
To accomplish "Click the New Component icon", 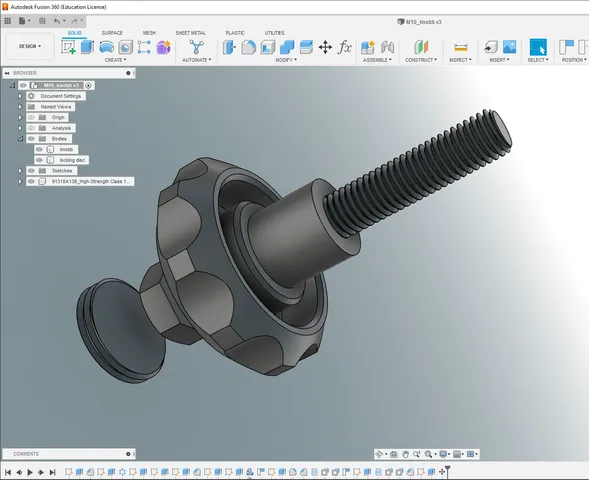I will point(368,47).
